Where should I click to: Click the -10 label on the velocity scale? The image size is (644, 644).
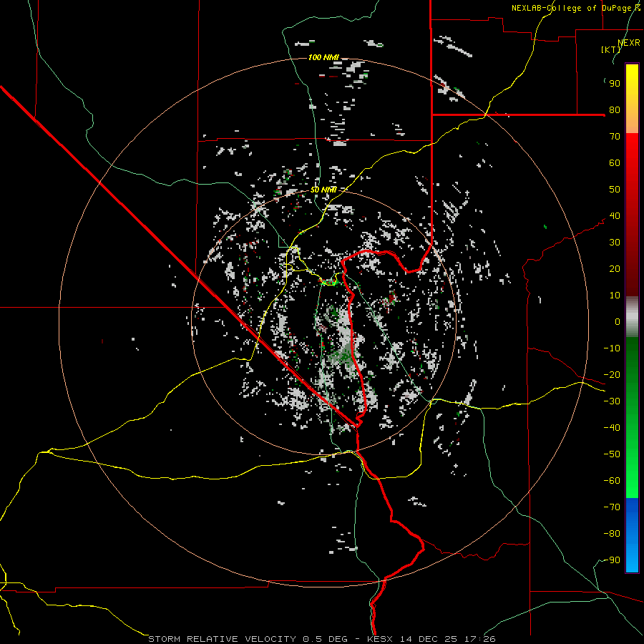(x=612, y=348)
